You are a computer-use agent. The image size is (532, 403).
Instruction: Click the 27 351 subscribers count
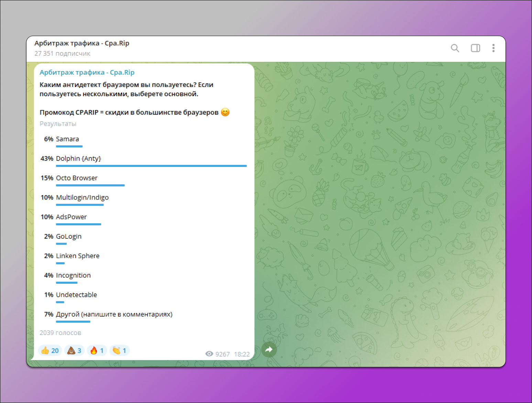[62, 54]
